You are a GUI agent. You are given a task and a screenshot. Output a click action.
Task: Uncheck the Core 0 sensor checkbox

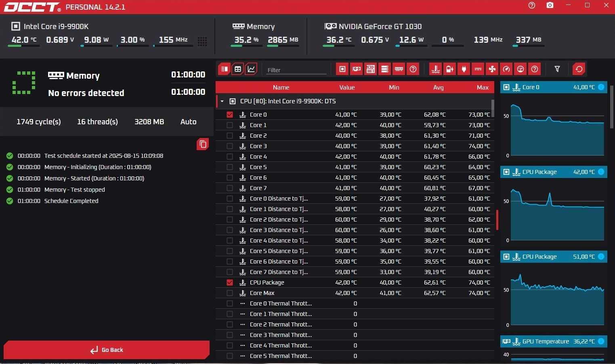pyautogui.click(x=230, y=115)
